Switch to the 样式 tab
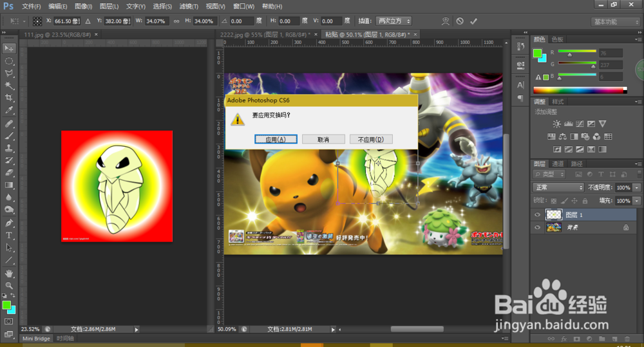 coord(558,102)
